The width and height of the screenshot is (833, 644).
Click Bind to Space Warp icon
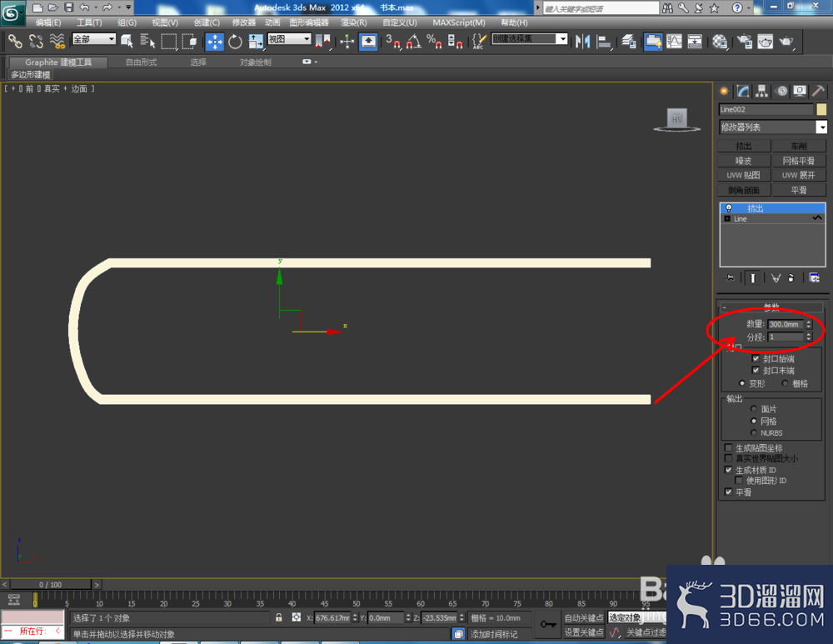click(x=57, y=41)
